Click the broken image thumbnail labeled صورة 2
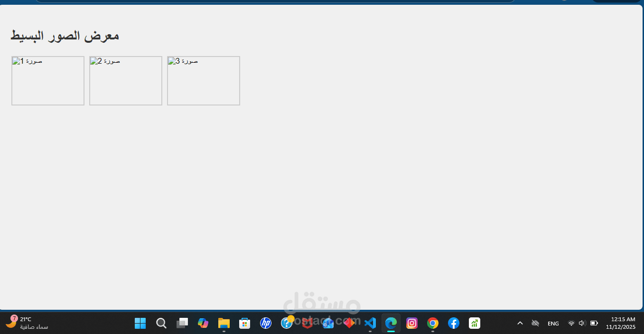This screenshot has height=334, width=644. (126, 81)
